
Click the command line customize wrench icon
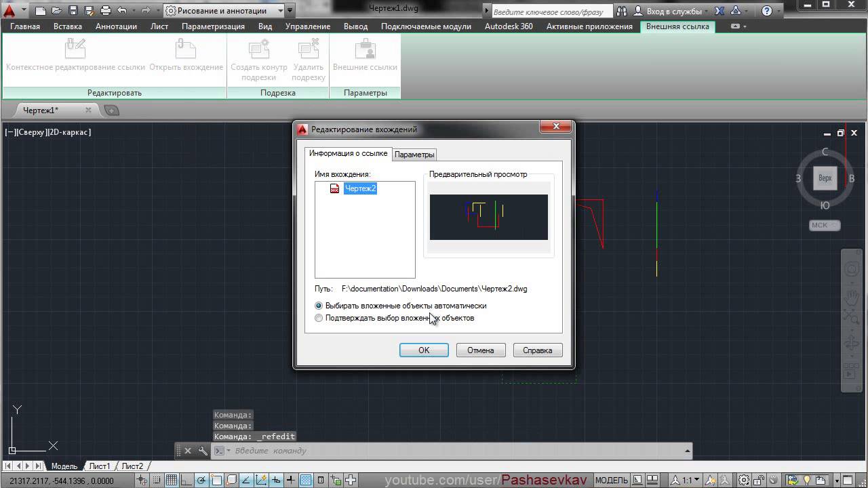tap(202, 451)
